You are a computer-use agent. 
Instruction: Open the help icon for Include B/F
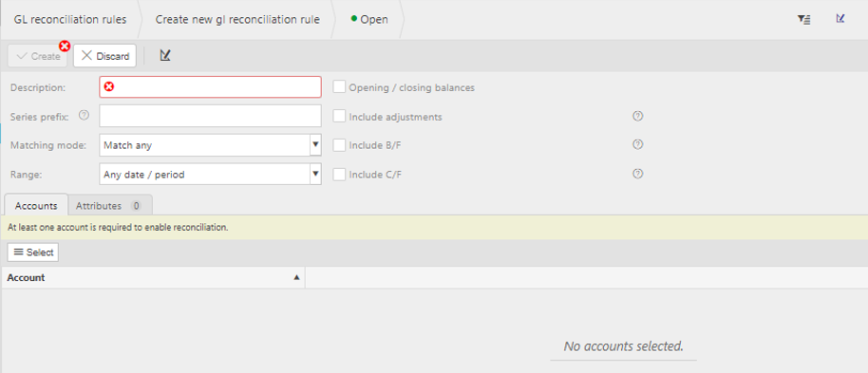tap(638, 144)
